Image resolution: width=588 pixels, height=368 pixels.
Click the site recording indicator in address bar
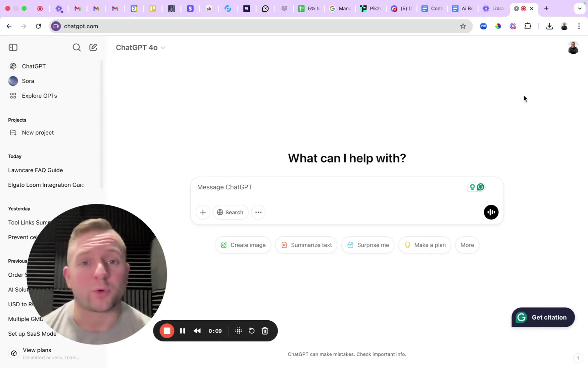(56, 26)
